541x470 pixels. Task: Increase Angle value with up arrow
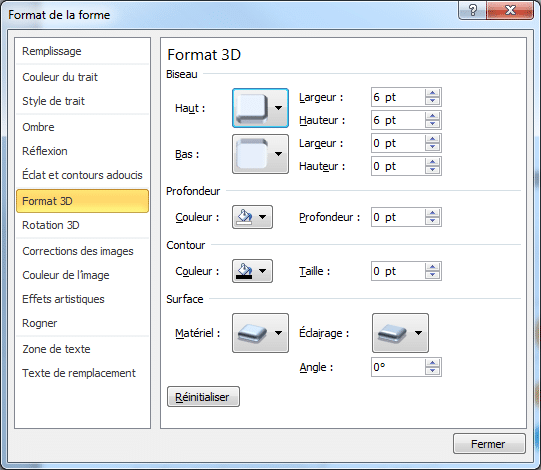pyautogui.click(x=432, y=363)
